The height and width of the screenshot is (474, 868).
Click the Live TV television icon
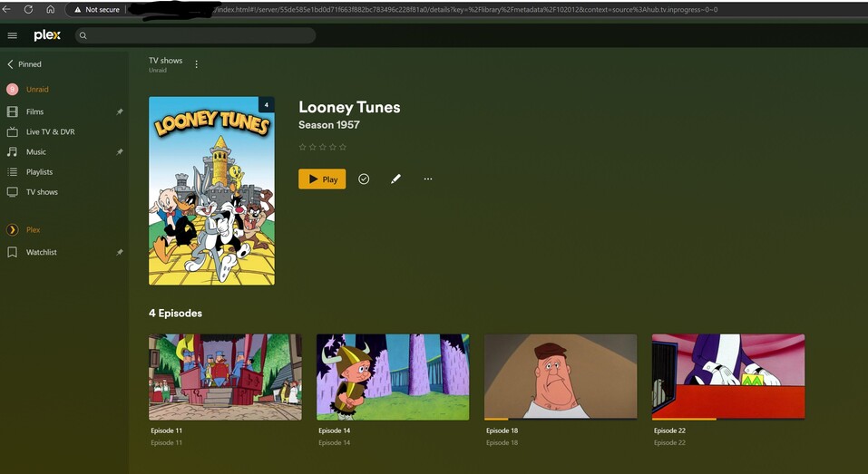click(12, 131)
